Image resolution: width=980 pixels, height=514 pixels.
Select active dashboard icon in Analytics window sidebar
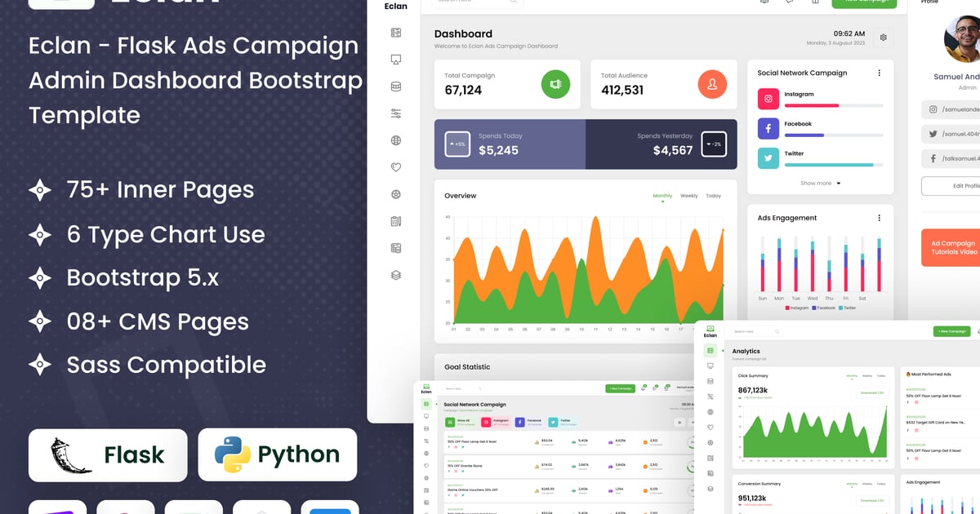pyautogui.click(x=710, y=351)
